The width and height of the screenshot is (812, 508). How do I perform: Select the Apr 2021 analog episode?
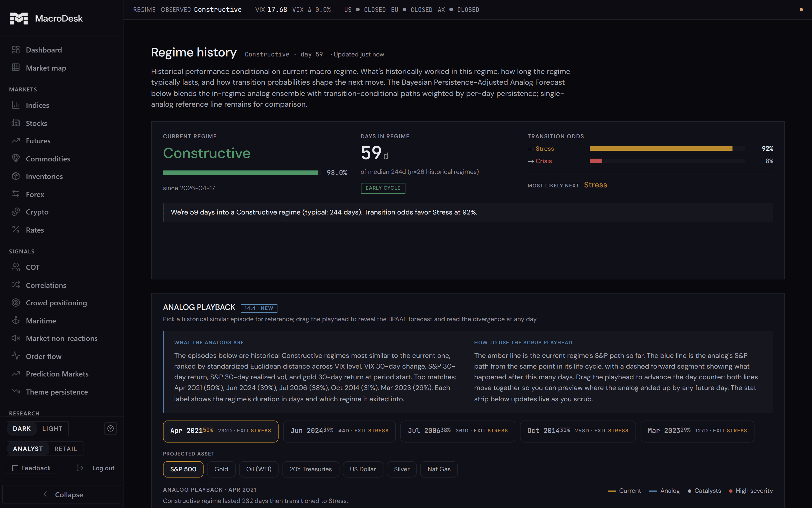tap(220, 431)
